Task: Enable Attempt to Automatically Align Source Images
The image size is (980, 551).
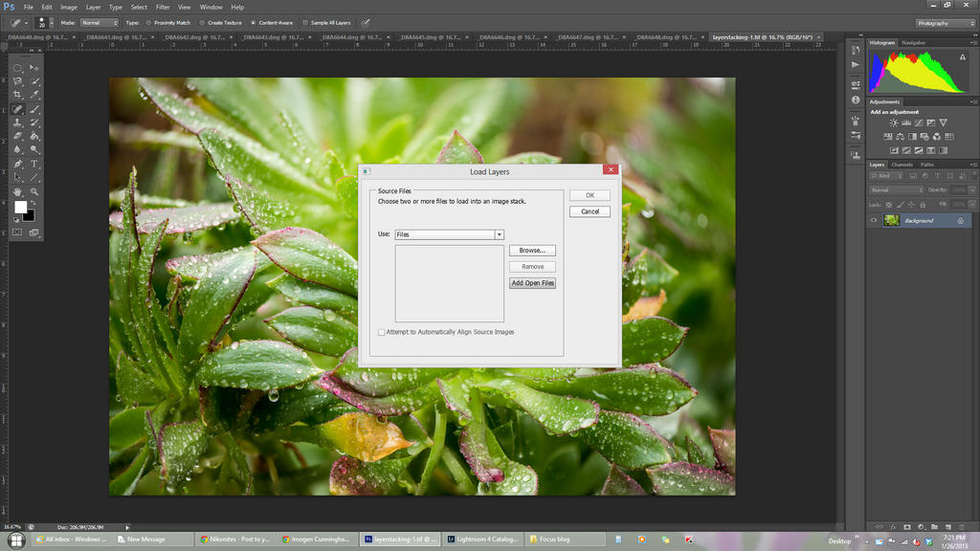Action: [382, 332]
